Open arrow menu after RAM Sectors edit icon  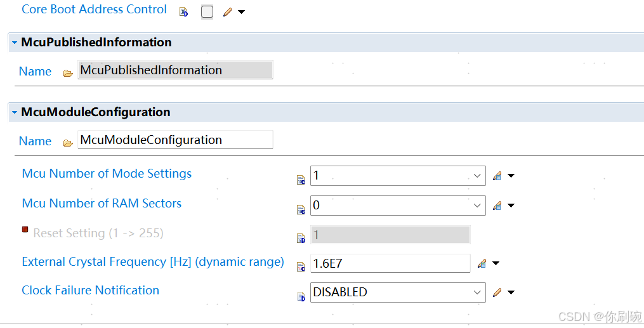point(511,206)
